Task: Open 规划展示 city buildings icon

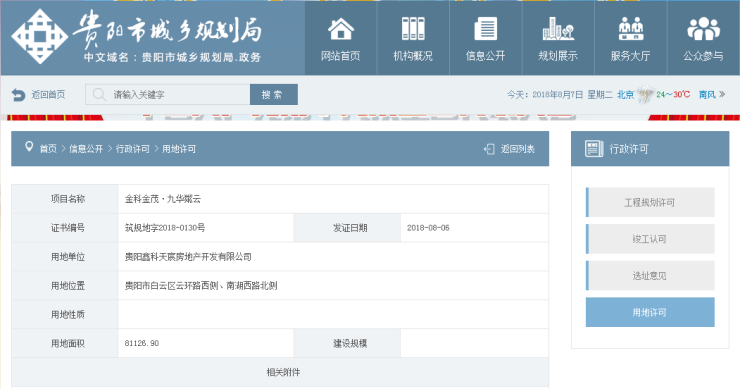Action: point(558,29)
